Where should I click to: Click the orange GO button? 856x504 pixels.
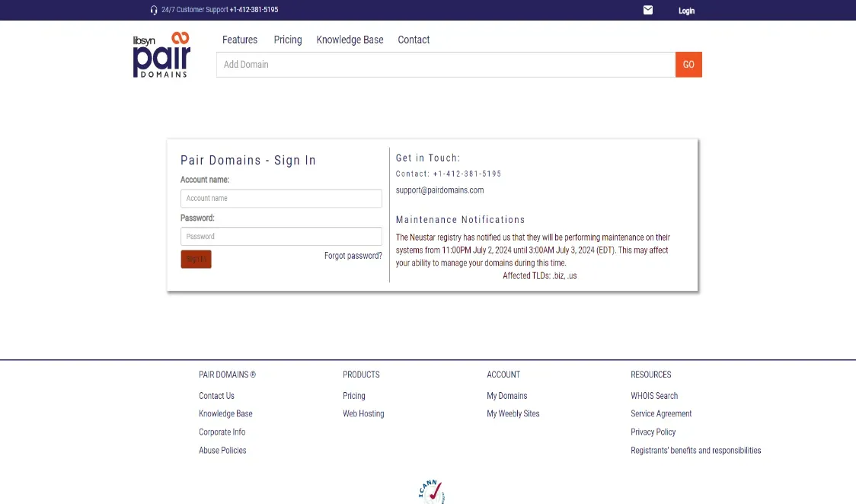point(688,65)
